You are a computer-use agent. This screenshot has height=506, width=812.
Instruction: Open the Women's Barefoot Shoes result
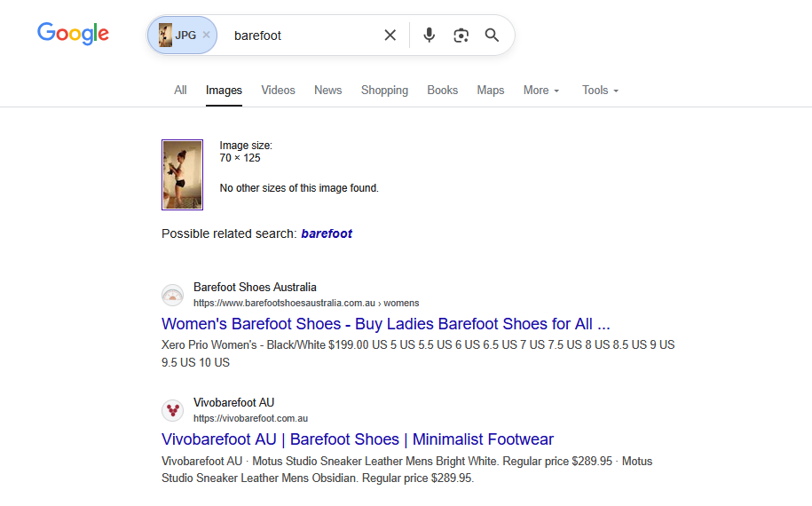(386, 324)
